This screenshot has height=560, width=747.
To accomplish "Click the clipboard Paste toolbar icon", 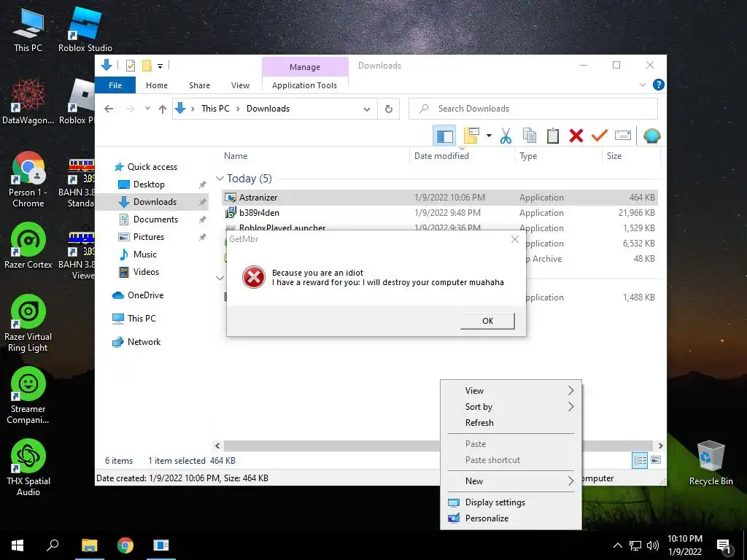I will (553, 136).
